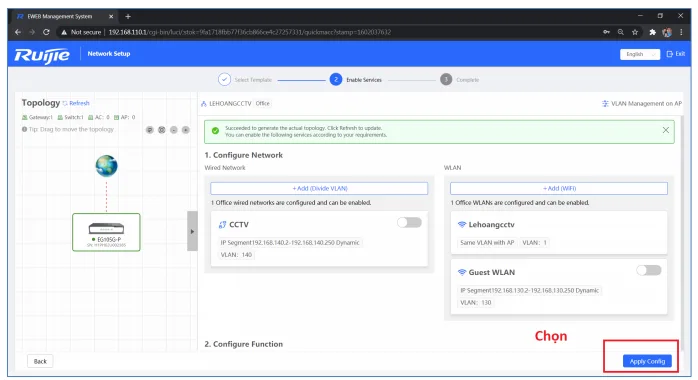Image resolution: width=698 pixels, height=380 pixels.
Task: Click the Tip: Drag to move info icon
Action: click(x=24, y=129)
